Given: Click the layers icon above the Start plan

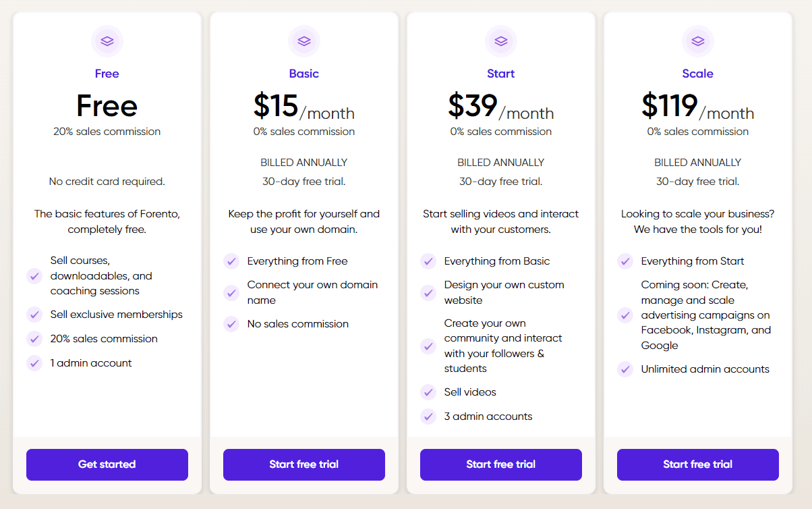Looking at the screenshot, I should tap(500, 41).
